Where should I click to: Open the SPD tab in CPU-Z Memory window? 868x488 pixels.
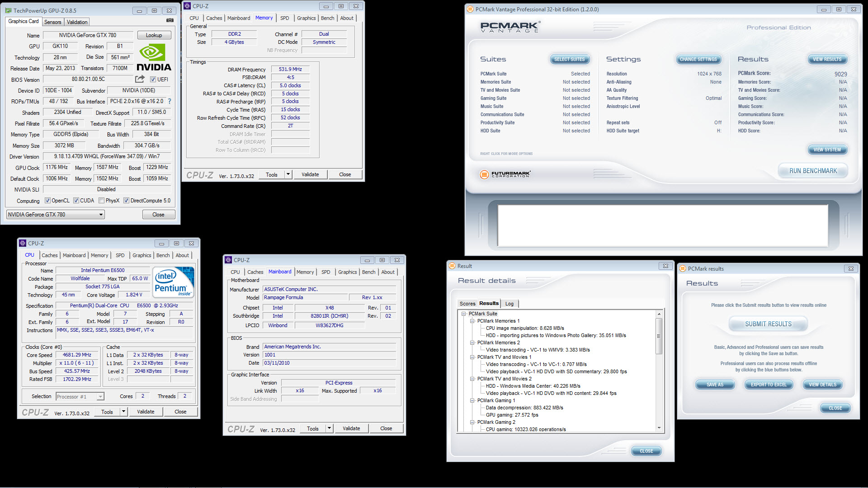click(x=284, y=18)
